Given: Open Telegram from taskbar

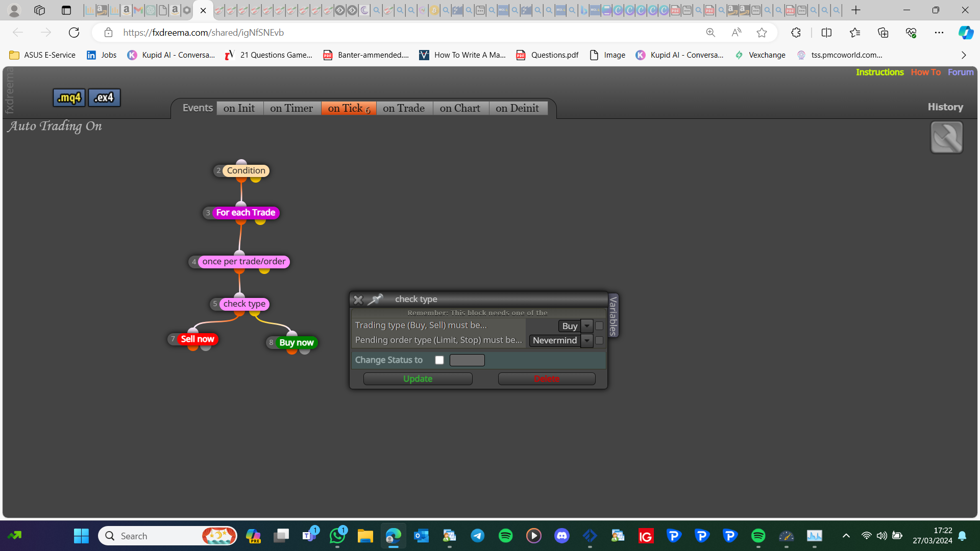Looking at the screenshot, I should pyautogui.click(x=478, y=536).
